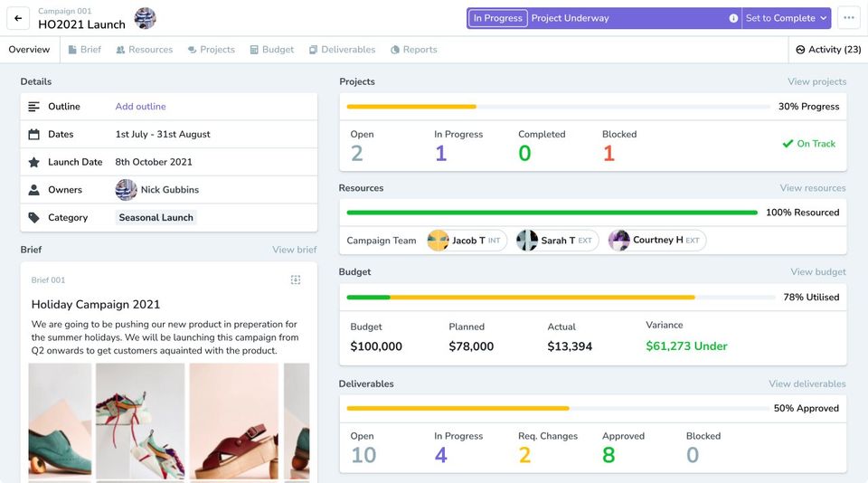Open the Activity (23) panel
The image size is (868, 483).
point(828,50)
